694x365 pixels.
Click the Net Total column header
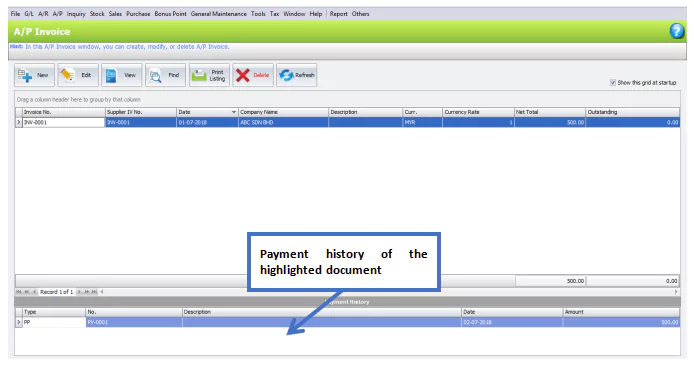pos(549,112)
